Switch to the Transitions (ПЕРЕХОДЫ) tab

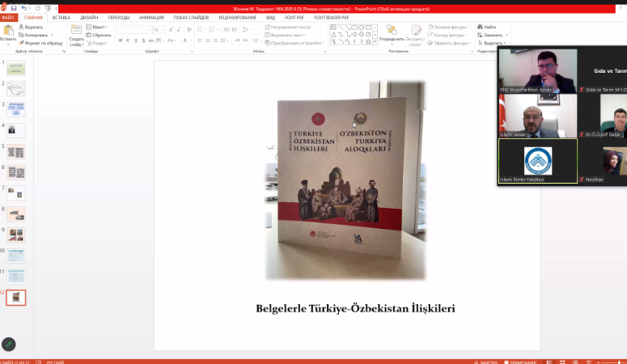[x=119, y=18]
